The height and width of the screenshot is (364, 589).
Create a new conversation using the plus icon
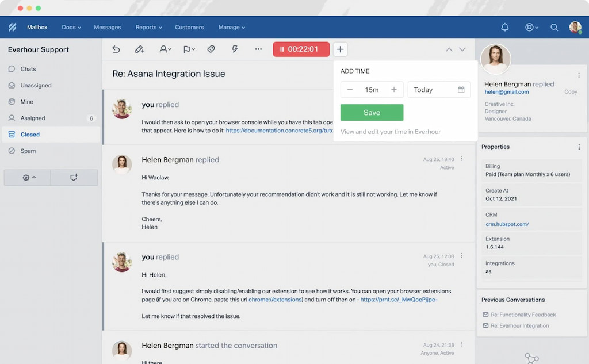[340, 49]
